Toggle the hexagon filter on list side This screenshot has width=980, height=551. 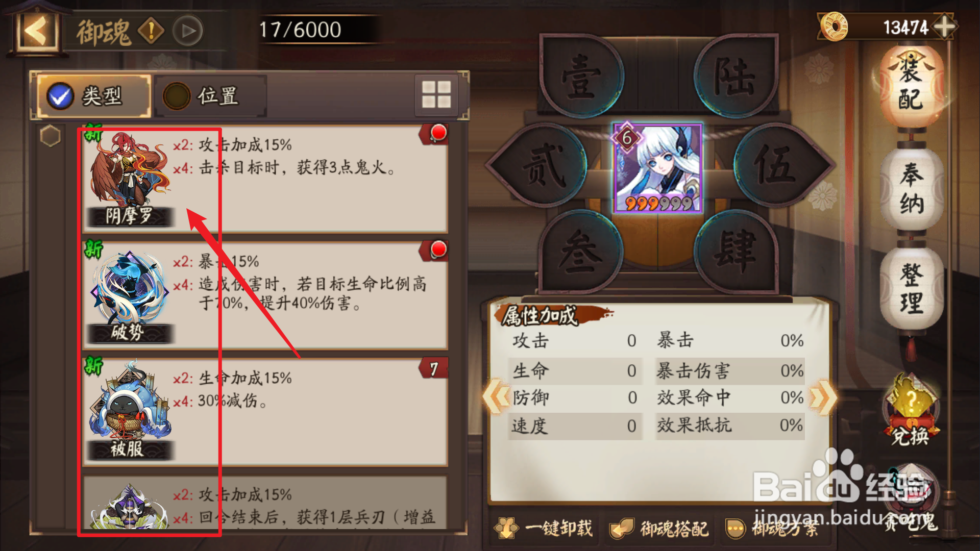coord(50,136)
